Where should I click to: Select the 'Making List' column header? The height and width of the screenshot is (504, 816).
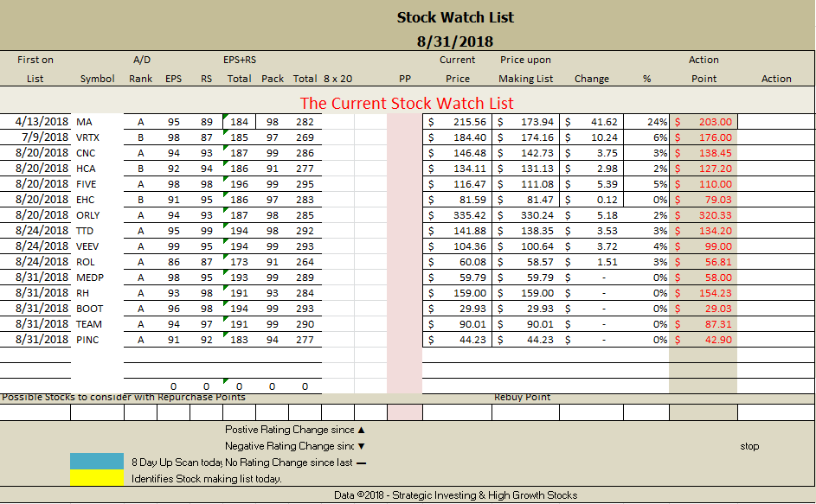click(525, 79)
